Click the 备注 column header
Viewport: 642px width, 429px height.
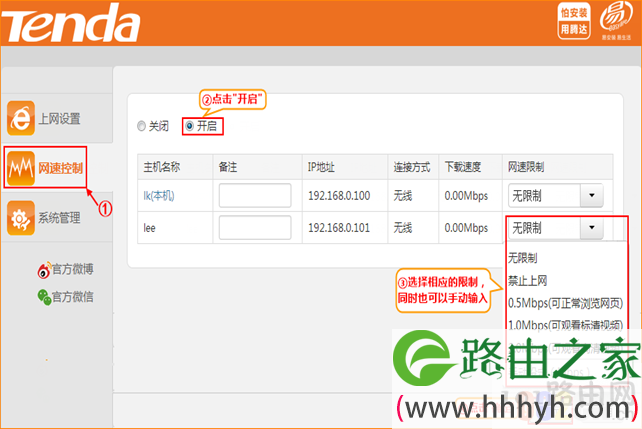tap(228, 167)
